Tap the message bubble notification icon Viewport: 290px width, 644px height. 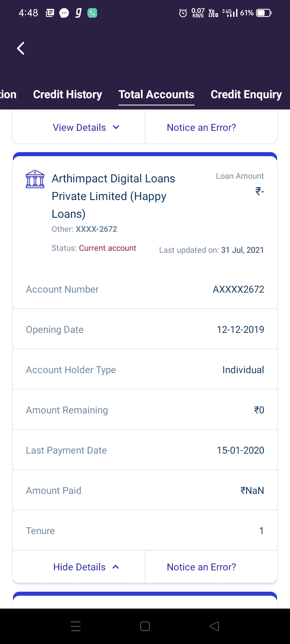(64, 13)
